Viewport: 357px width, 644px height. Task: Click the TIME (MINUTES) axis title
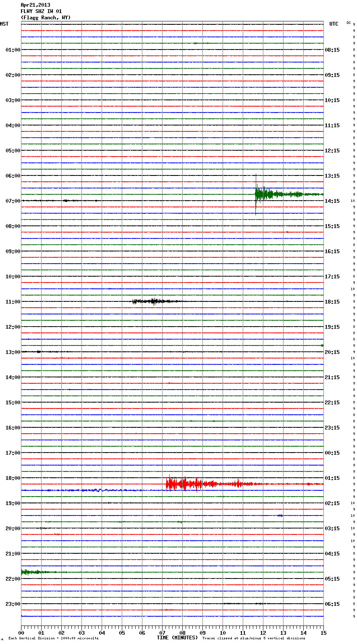177,638
